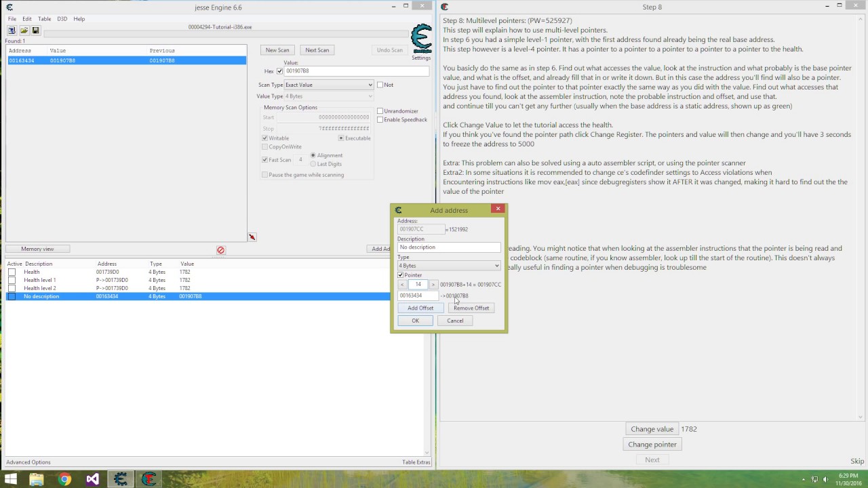868x488 pixels.
Task: Close the Add address dialog
Action: point(498,209)
